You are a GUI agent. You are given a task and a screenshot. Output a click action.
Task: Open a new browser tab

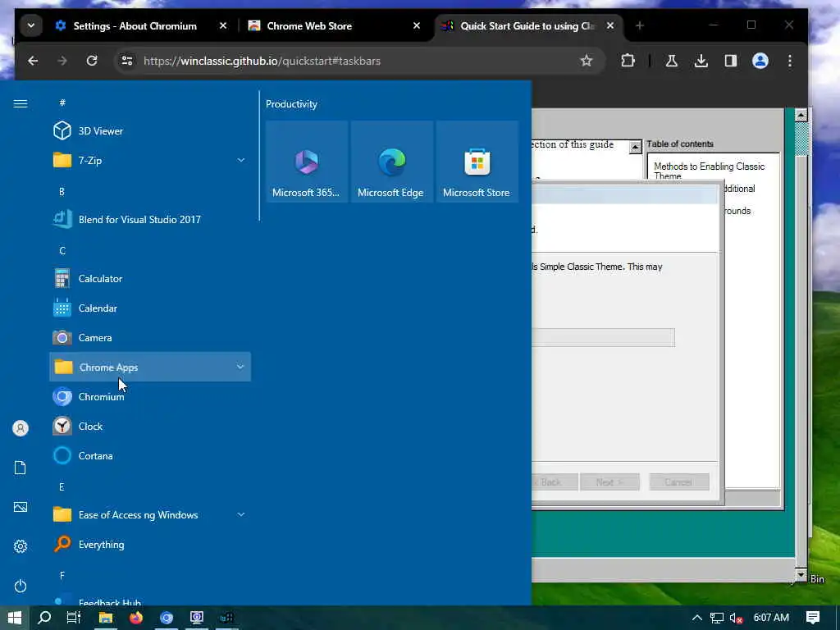click(x=639, y=25)
